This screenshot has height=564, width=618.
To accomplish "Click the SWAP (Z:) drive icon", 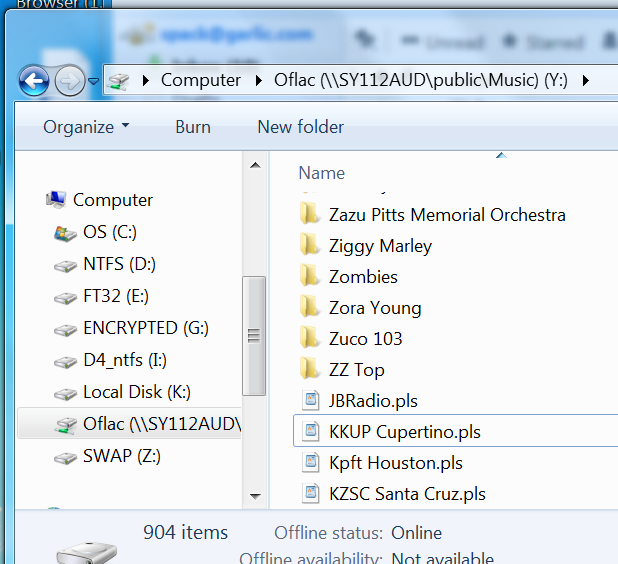I will point(65,459).
